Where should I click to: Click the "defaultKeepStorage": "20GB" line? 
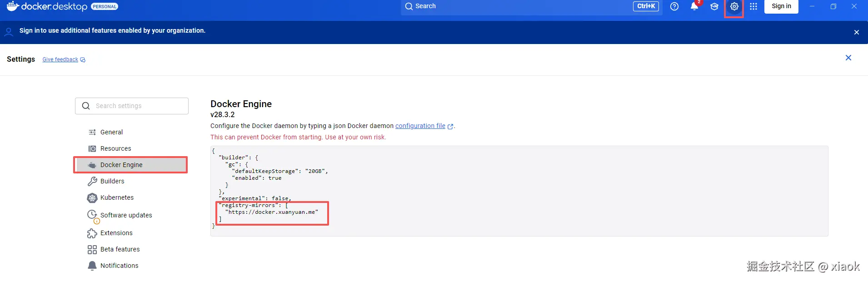point(280,171)
